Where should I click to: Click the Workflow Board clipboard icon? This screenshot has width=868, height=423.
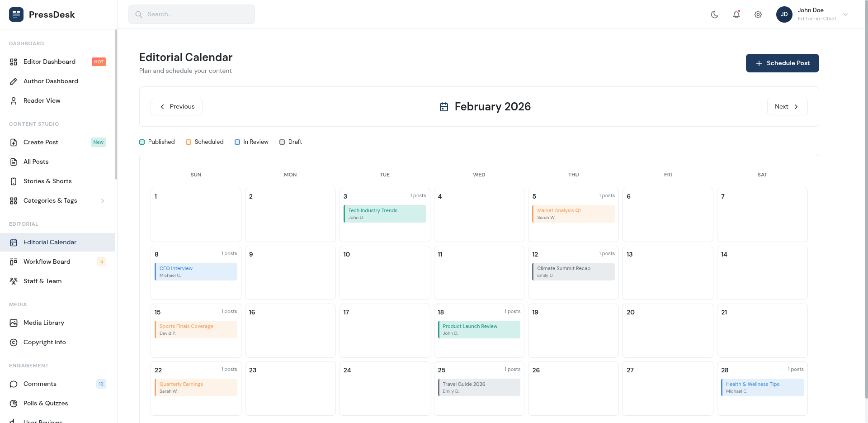[14, 261]
